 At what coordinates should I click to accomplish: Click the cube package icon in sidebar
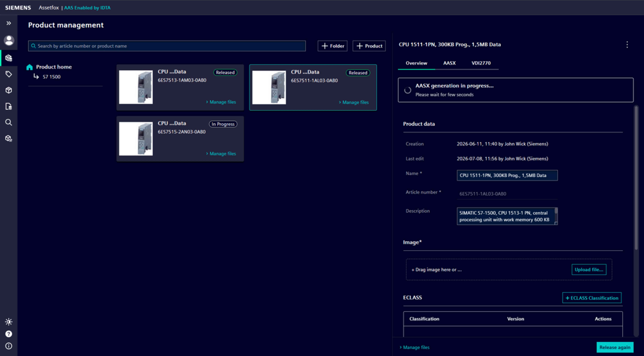pyautogui.click(x=9, y=90)
